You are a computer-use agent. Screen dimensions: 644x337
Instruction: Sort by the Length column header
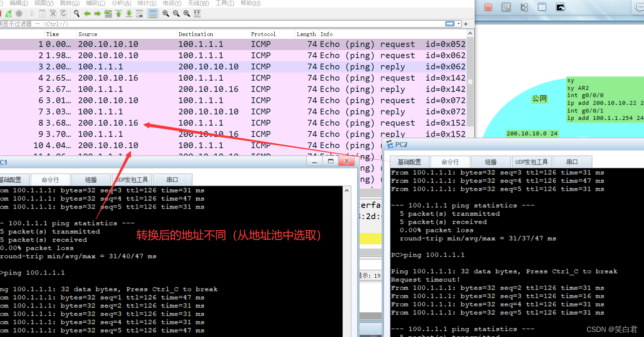pos(307,34)
